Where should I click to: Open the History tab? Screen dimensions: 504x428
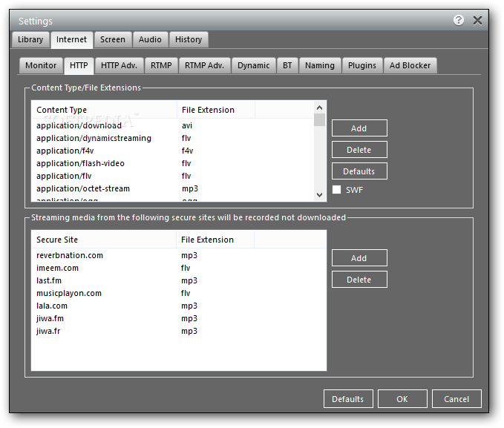coord(189,39)
